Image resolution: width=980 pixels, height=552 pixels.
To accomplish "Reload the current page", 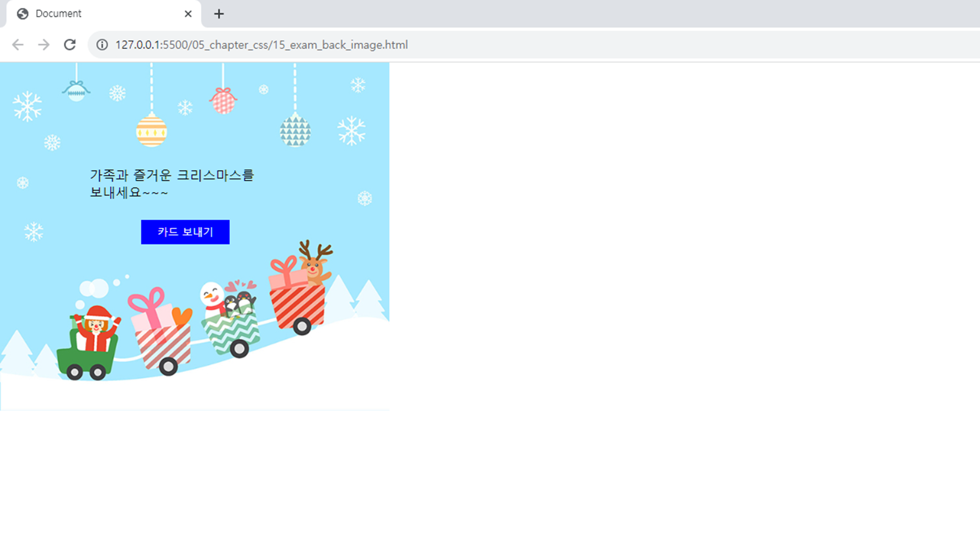I will [70, 45].
